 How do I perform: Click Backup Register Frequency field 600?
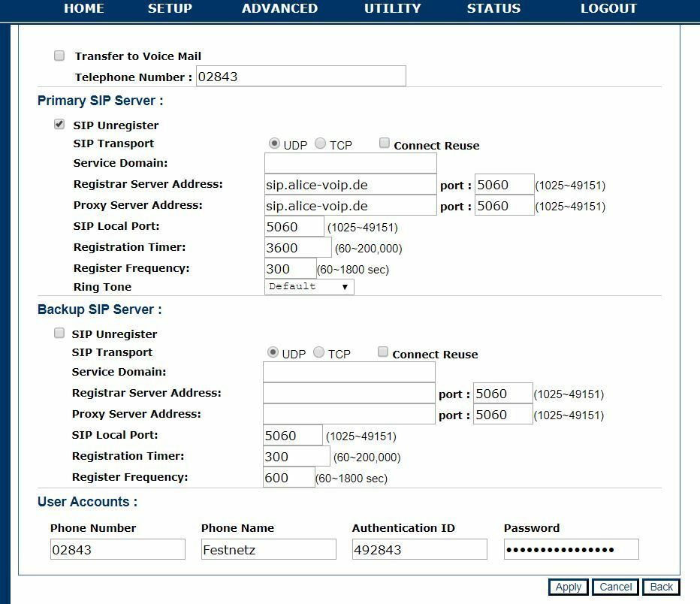point(289,477)
